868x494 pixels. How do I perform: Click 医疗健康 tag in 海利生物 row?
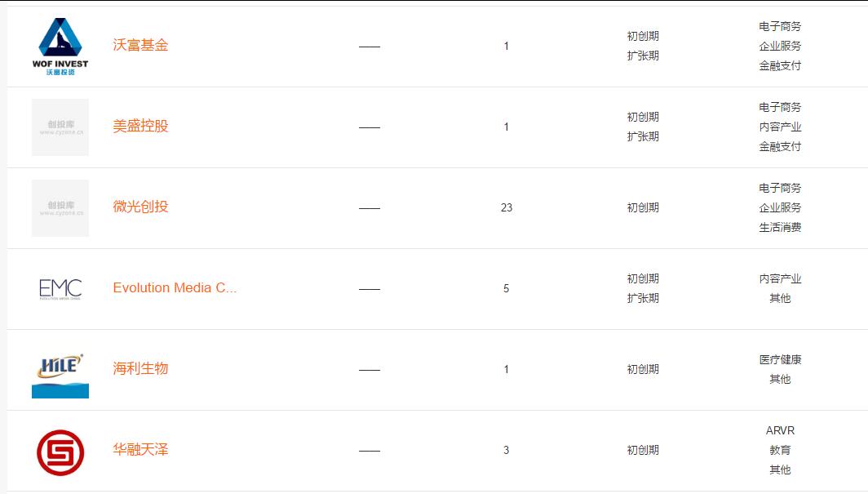click(x=780, y=359)
